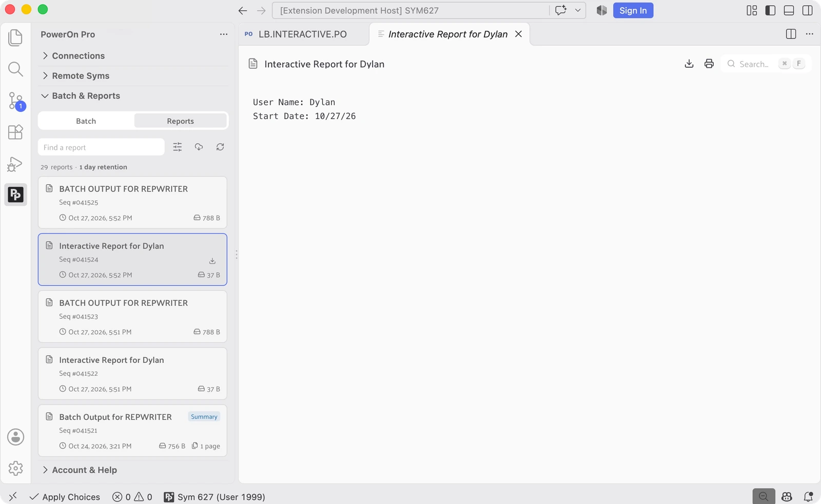
Task: Open editor more actions ellipsis
Action: click(810, 34)
